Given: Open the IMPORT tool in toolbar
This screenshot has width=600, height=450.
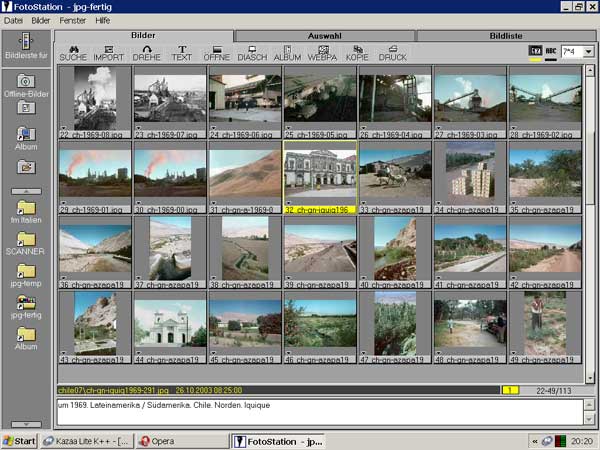Looking at the screenshot, I should tap(109, 52).
